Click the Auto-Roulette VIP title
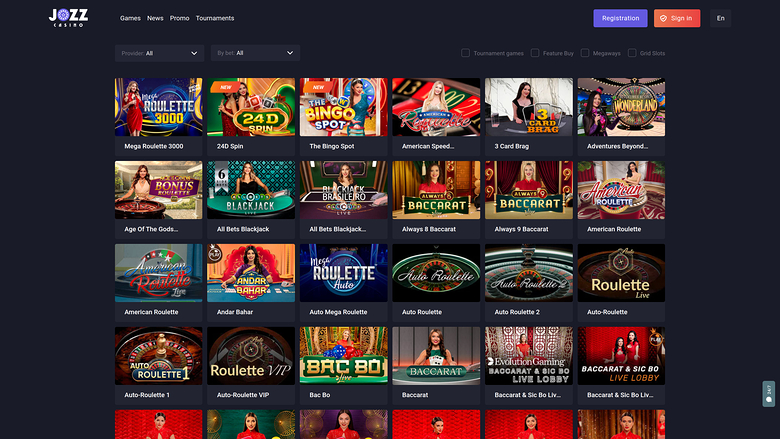The height and width of the screenshot is (439, 780). point(243,395)
